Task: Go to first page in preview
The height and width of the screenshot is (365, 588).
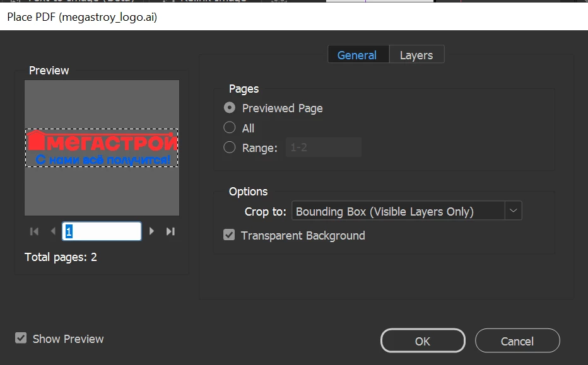Action: click(34, 231)
